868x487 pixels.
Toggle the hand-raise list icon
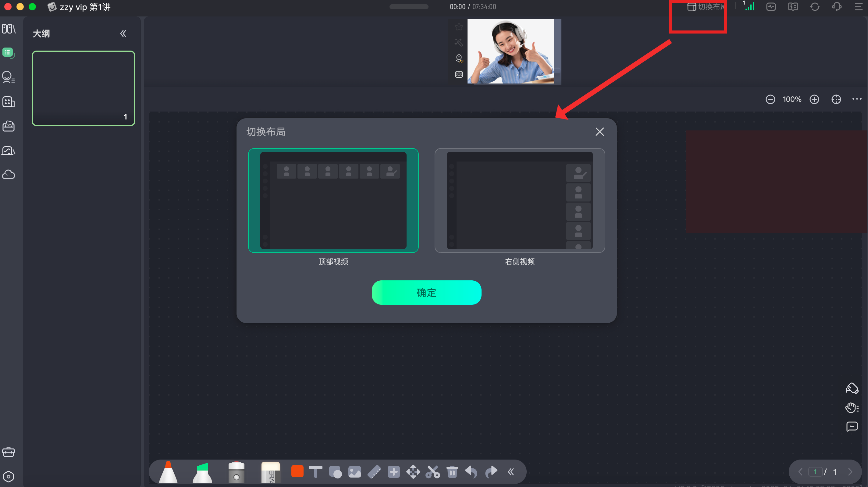pyautogui.click(x=852, y=407)
